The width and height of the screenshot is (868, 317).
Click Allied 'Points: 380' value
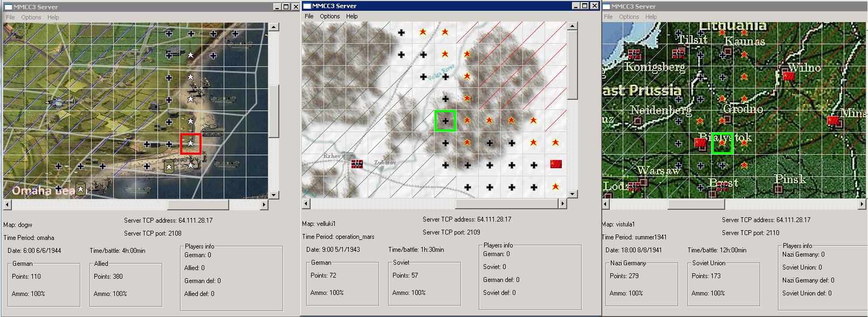tap(108, 277)
